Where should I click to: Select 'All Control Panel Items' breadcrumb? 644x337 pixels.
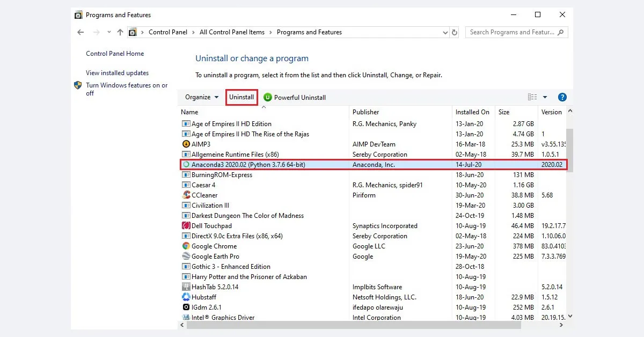(232, 32)
